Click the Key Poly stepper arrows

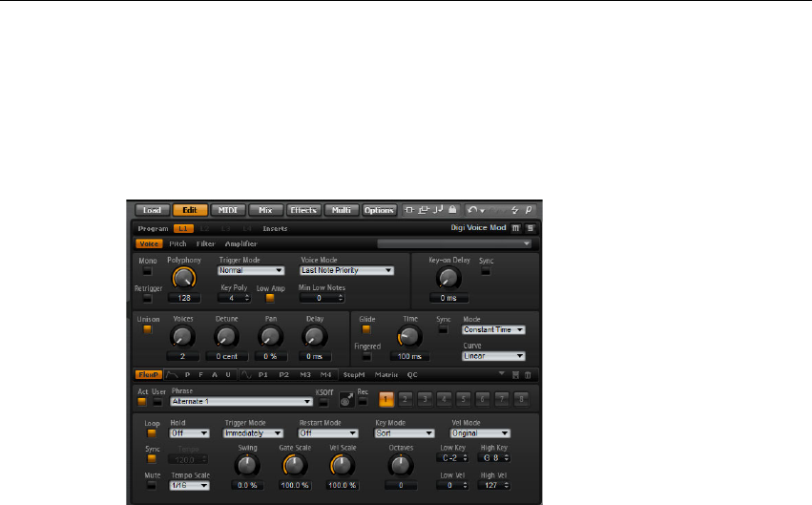tap(247, 298)
